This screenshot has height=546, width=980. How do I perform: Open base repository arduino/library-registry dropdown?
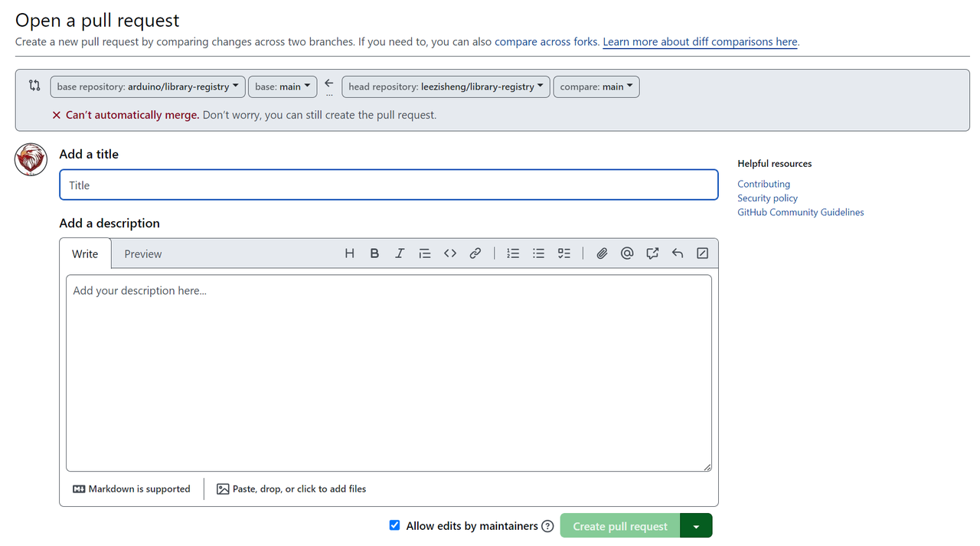point(148,87)
